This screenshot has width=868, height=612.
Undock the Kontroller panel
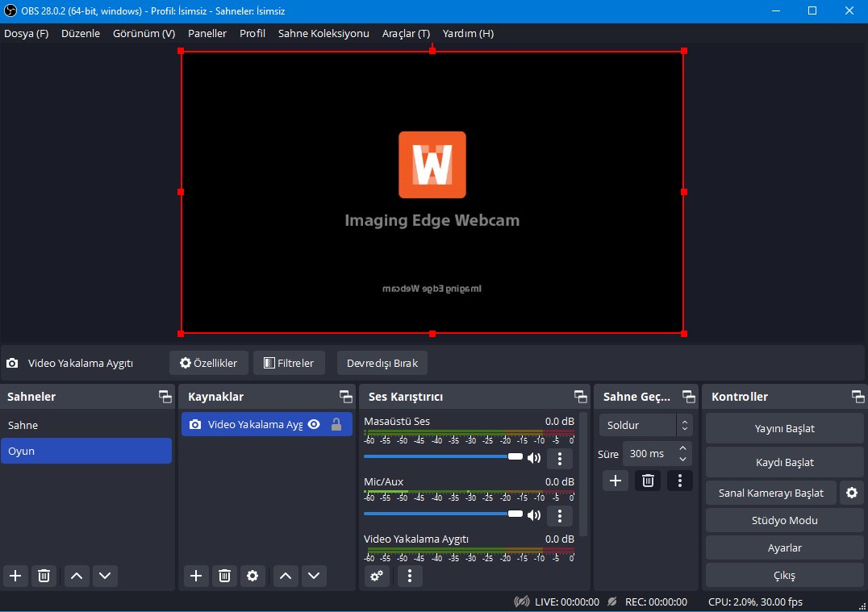[858, 396]
